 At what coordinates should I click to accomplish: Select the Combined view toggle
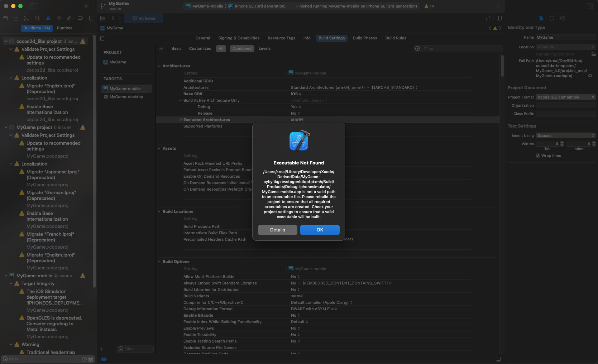pyautogui.click(x=242, y=49)
